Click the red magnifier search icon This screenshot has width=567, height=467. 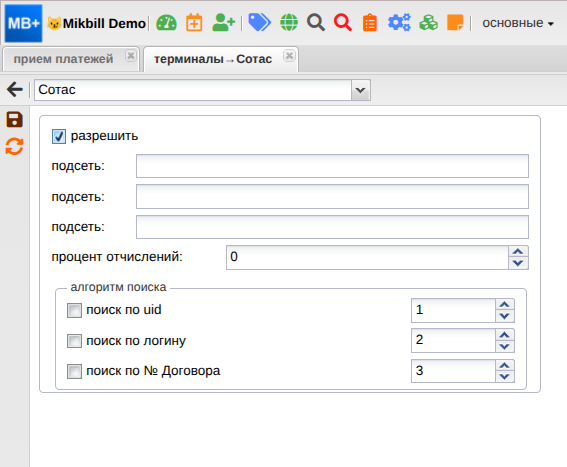tap(342, 22)
